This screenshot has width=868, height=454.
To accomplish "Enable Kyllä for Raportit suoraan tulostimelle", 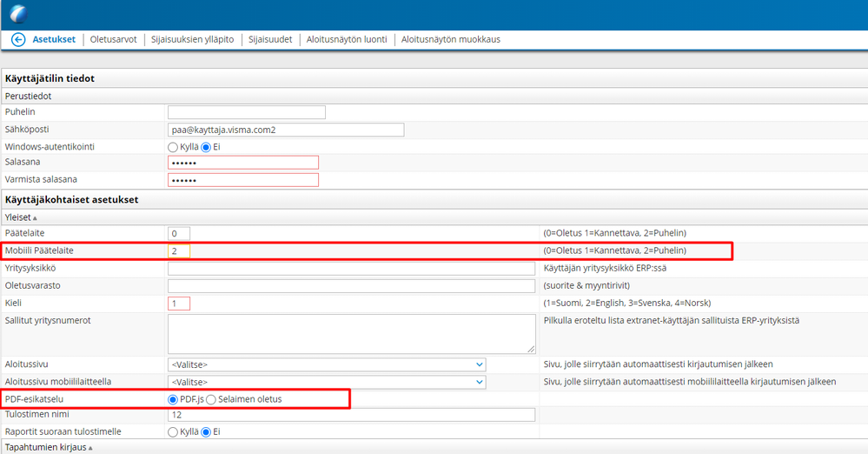I will [173, 432].
